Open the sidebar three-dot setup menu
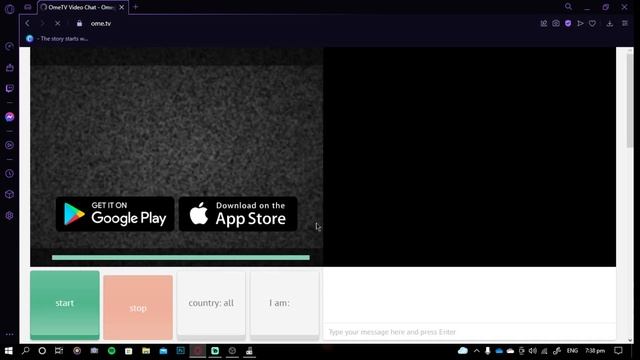Image resolution: width=640 pixels, height=360 pixels. (9, 334)
